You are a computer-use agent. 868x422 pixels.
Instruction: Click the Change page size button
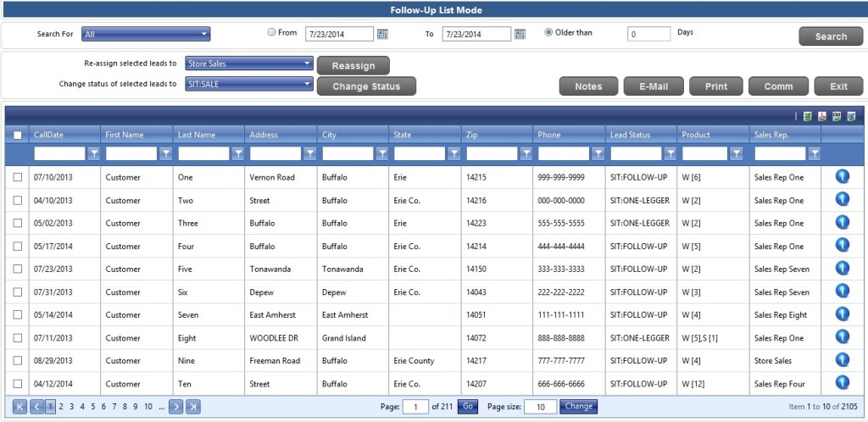578,407
